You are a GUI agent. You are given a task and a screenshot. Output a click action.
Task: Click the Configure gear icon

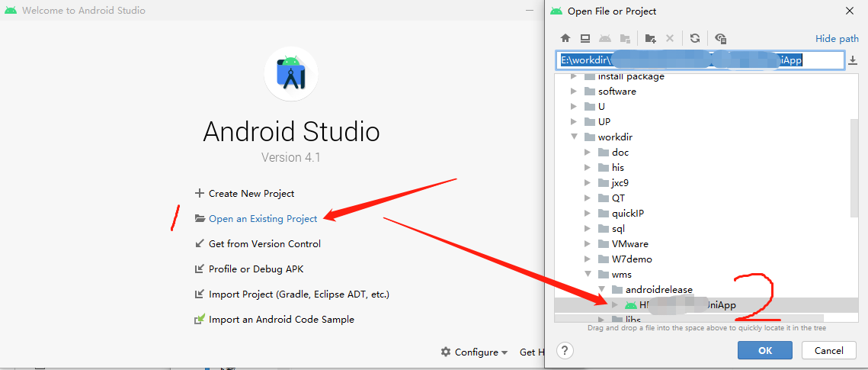(x=446, y=352)
